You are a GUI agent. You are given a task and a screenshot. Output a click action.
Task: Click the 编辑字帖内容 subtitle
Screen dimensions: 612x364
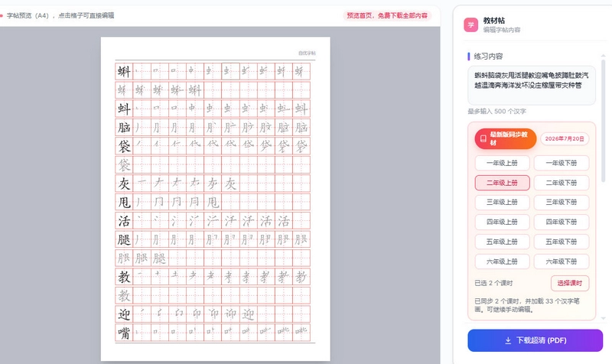point(502,30)
